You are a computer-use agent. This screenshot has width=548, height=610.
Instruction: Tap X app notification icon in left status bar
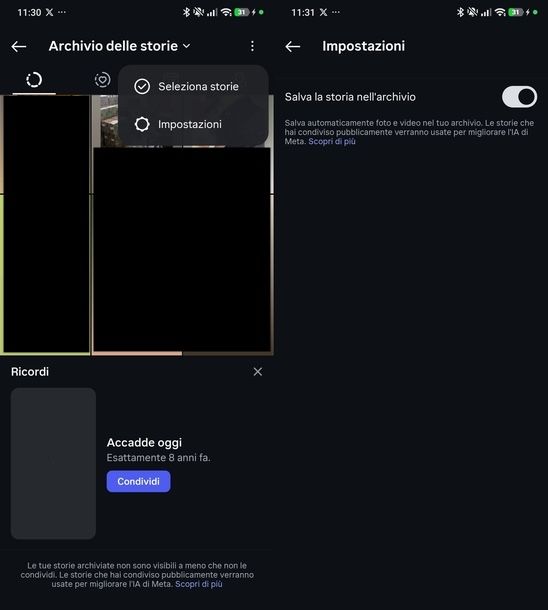49,12
